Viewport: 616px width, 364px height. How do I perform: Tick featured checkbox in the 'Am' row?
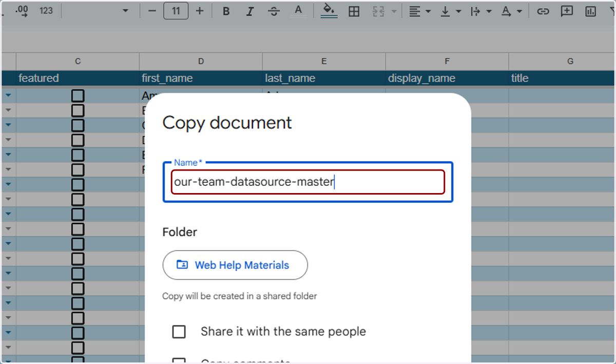point(78,95)
